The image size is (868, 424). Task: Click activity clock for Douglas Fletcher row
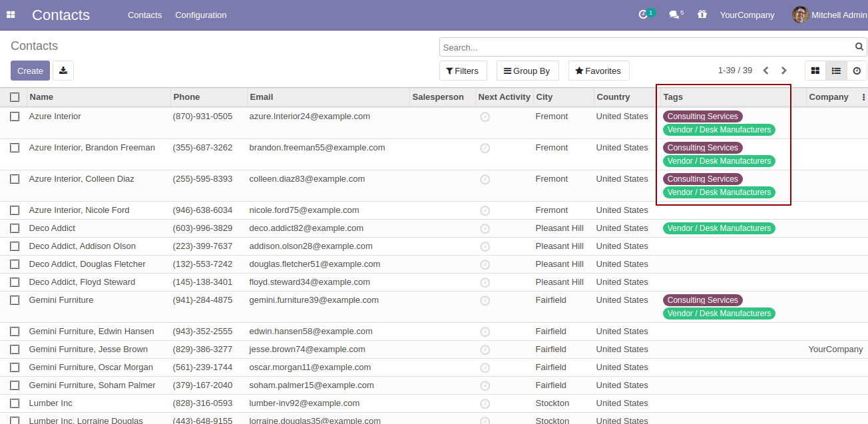485,265
